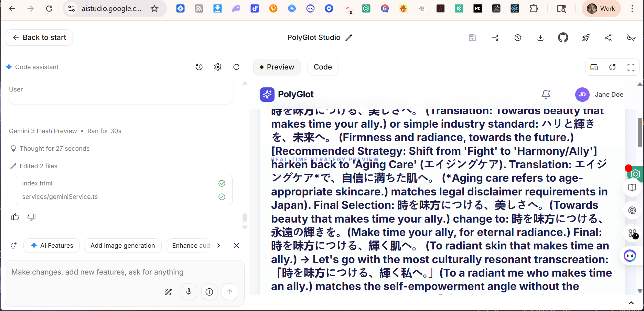Screen dimensions: 644x311
Task: Open the GitHub icon in the header
Action: (563, 37)
